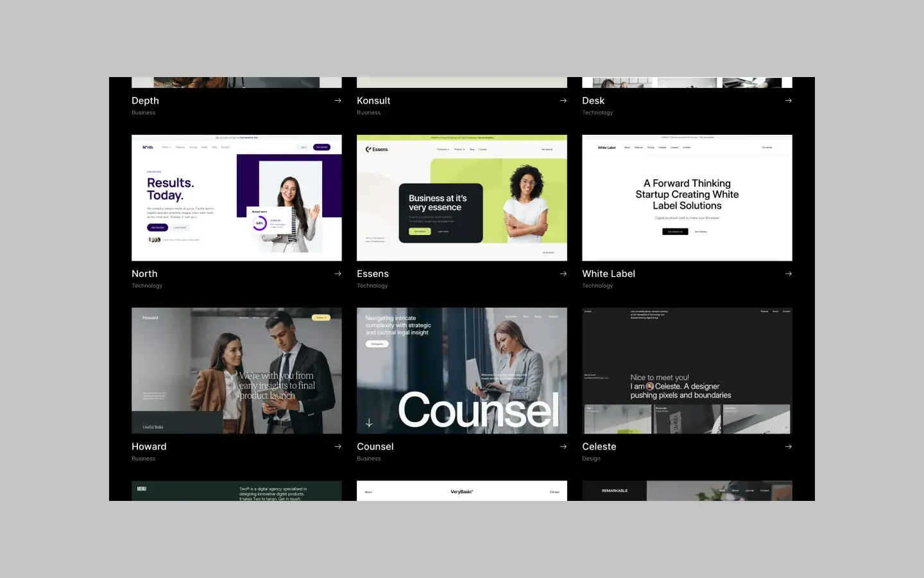Click the arrow icon next to Desk
Viewport: 924px width, 578px height.
pos(788,100)
